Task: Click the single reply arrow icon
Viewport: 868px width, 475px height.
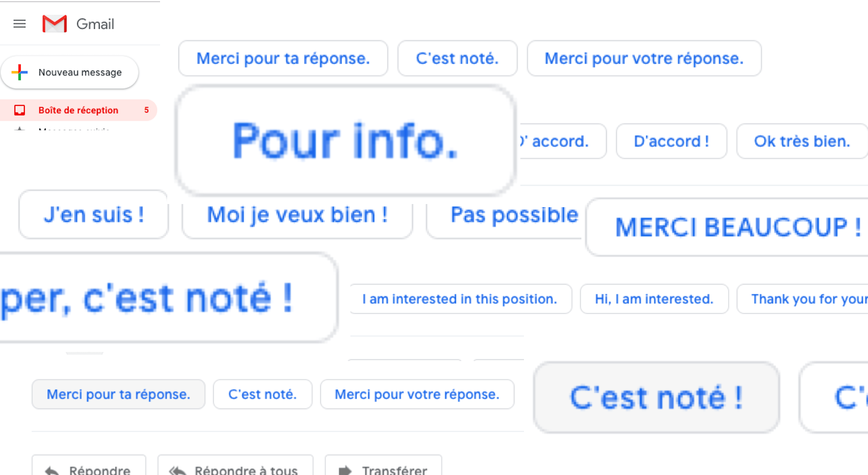Action: click(x=52, y=470)
